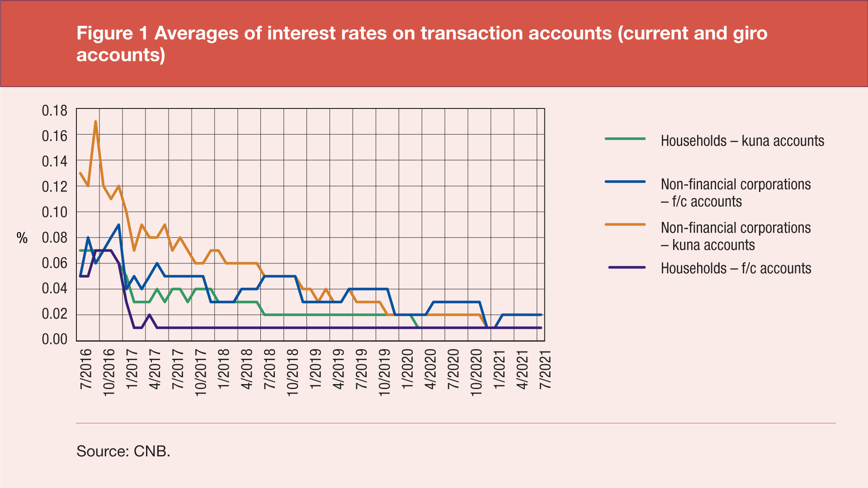Click the blue f/c corporations legend line
This screenshot has width=868, height=488.
coord(625,182)
